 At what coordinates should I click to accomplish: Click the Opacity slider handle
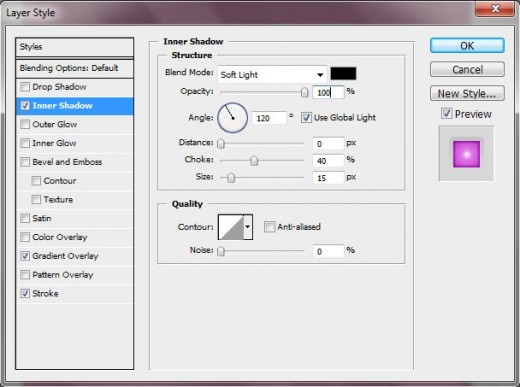tap(304, 92)
